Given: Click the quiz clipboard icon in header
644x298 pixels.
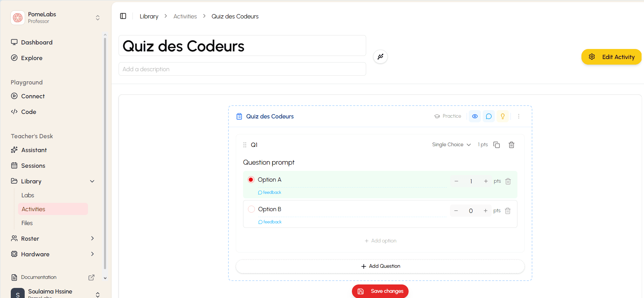Looking at the screenshot, I should coord(239,116).
